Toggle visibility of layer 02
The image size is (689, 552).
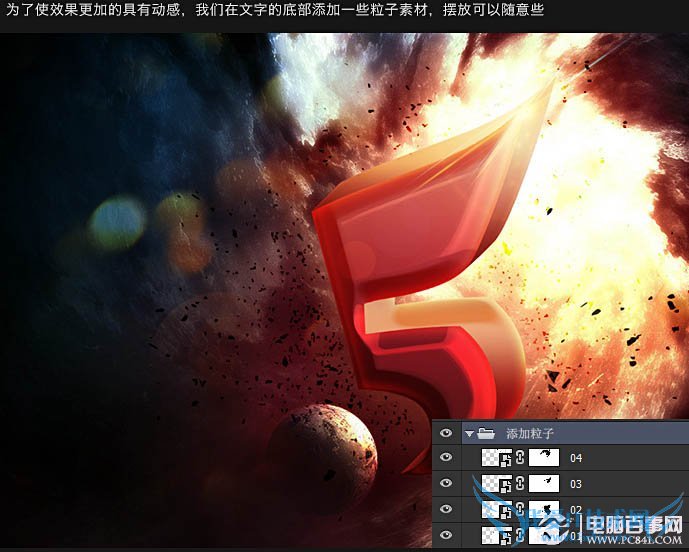point(446,509)
